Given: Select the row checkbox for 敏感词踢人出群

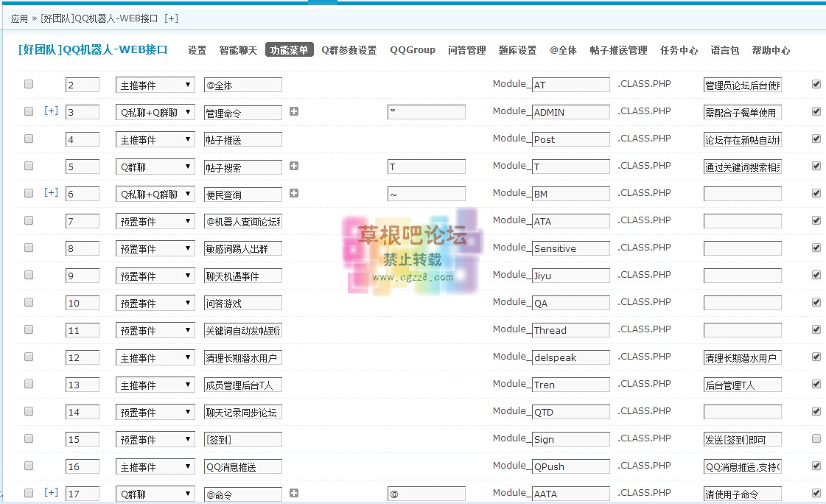Looking at the screenshot, I should [x=28, y=248].
